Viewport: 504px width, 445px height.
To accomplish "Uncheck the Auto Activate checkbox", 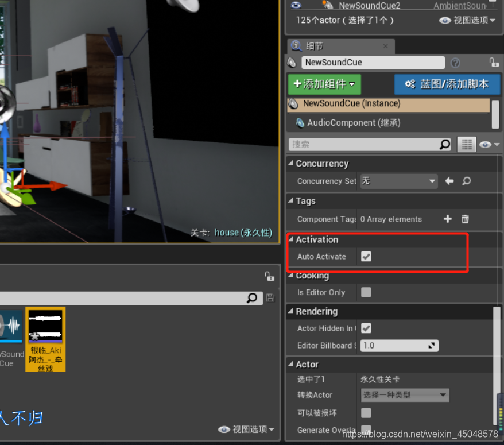I will [366, 257].
